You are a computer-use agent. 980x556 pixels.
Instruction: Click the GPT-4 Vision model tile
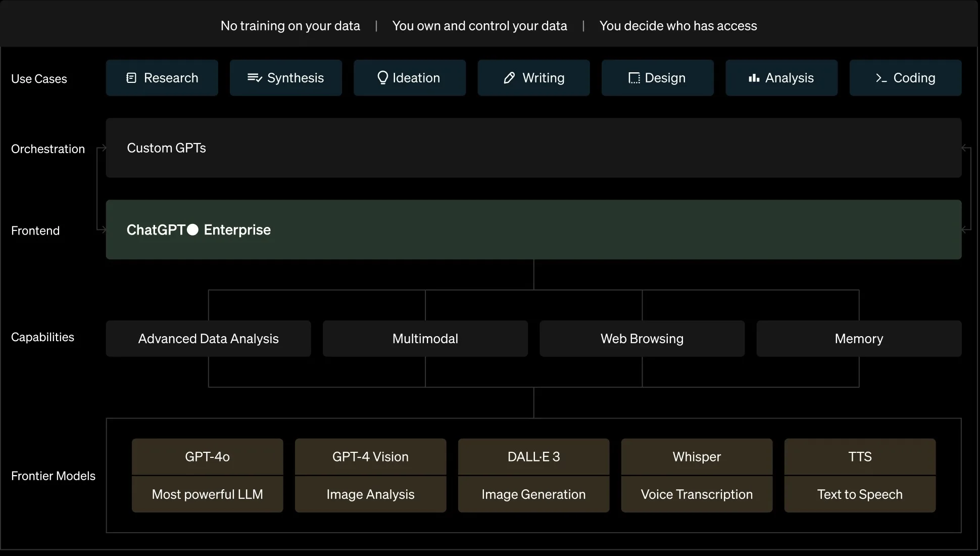371,457
